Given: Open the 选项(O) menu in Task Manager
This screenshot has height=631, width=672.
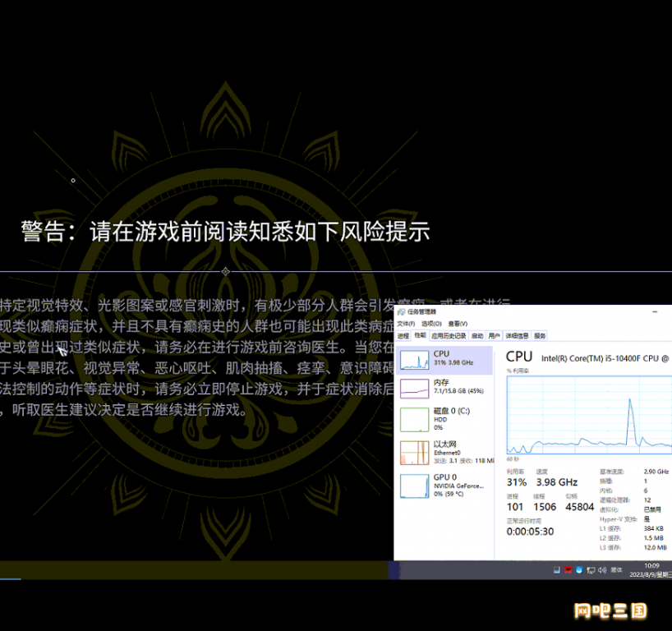Looking at the screenshot, I should (431, 324).
